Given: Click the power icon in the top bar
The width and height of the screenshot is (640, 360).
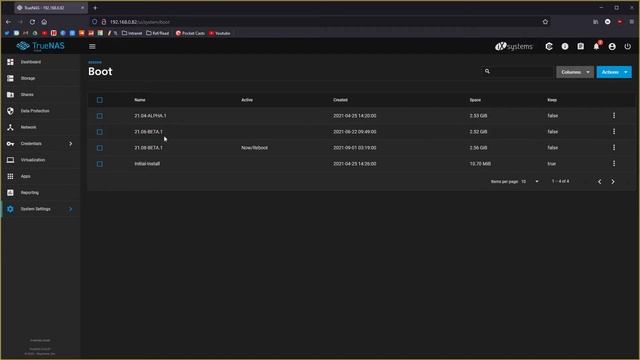Looking at the screenshot, I should click(x=628, y=47).
